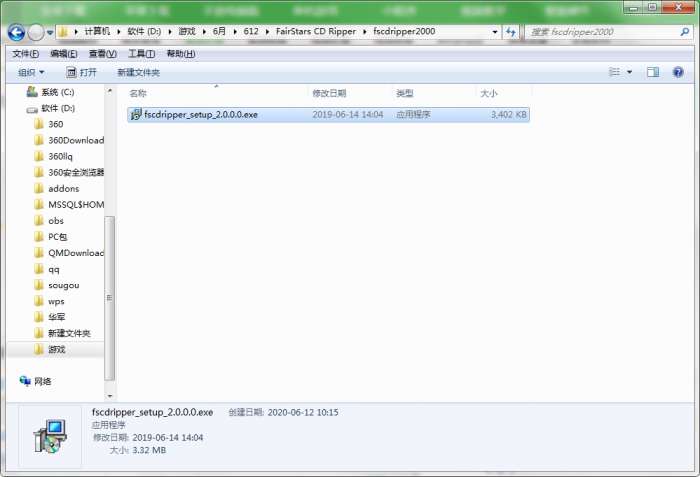This screenshot has height=477, width=700.
Task: Open the 新建文件夹 folder in the tree
Action: tap(62, 333)
